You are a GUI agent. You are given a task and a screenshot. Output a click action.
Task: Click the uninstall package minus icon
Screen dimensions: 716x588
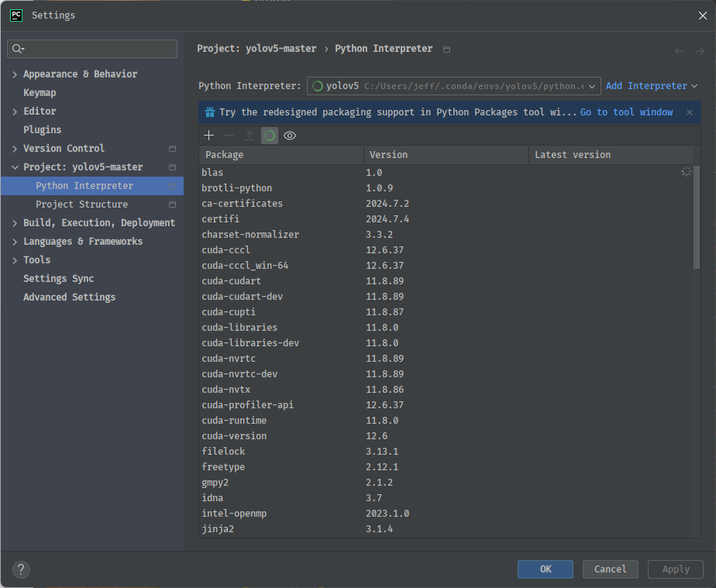click(x=229, y=135)
